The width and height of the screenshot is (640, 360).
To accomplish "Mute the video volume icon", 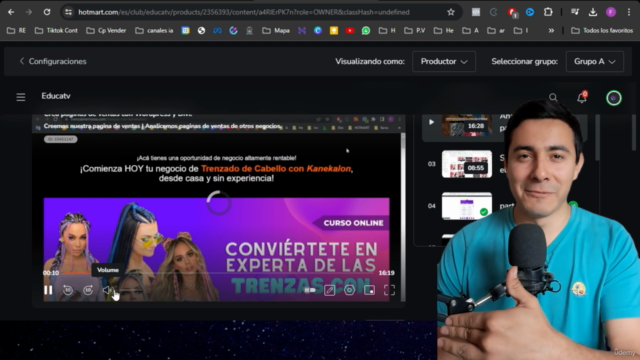I will pyautogui.click(x=107, y=290).
